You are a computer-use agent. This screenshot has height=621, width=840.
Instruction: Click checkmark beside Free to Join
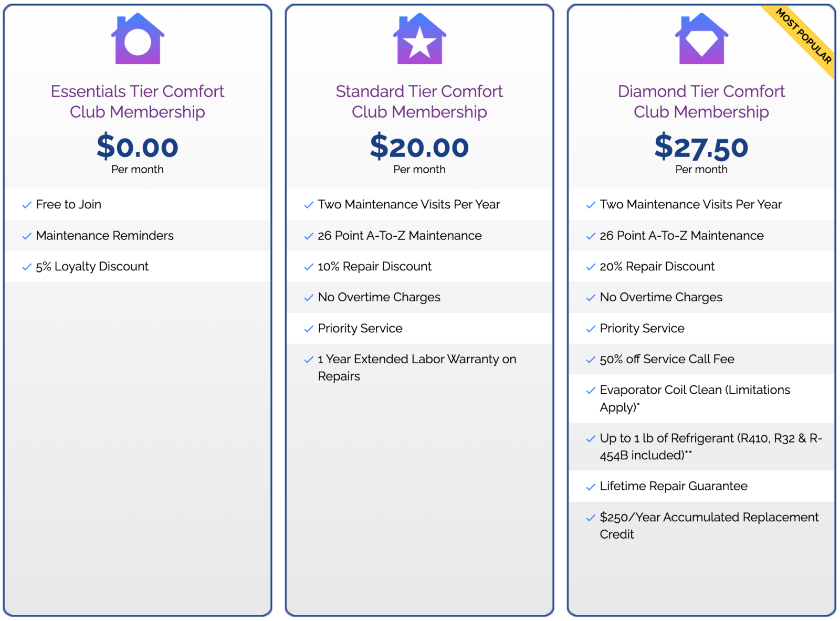[27, 205]
